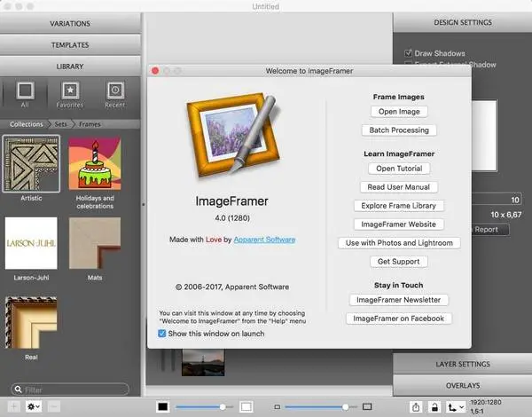
Task: Select the Real frame collection
Action: coord(31,322)
